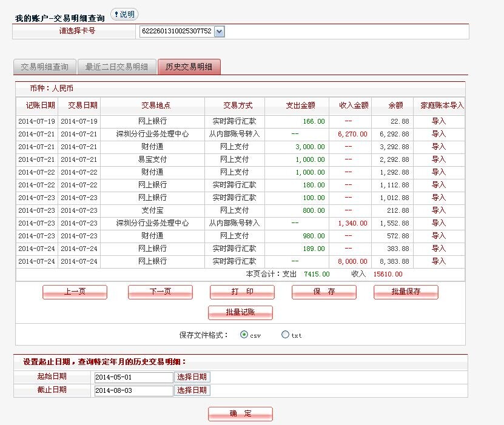Image resolution: width=504 pixels, height=425 pixels.
Task: Click the 3,000.00 expense amount
Action: (310, 147)
